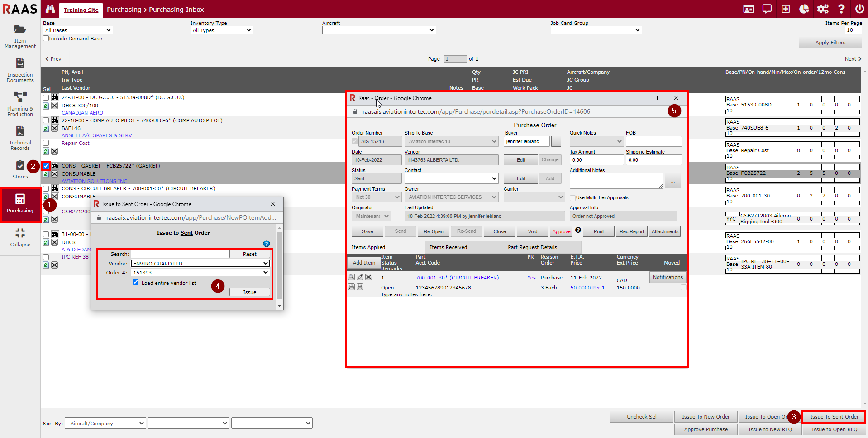Click the Search field in Issue dialog
This screenshot has width=868, height=438.
pos(180,254)
